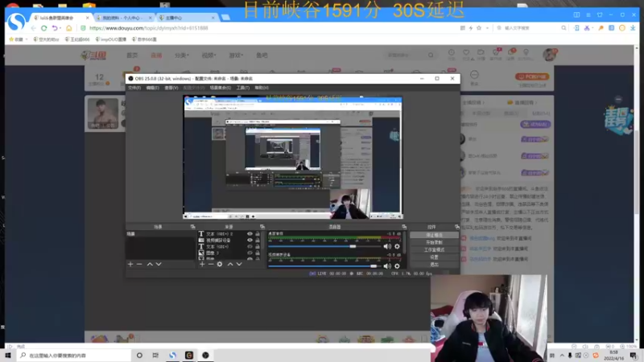
Task: Open Douyu 首页 home link
Action: pos(132,55)
